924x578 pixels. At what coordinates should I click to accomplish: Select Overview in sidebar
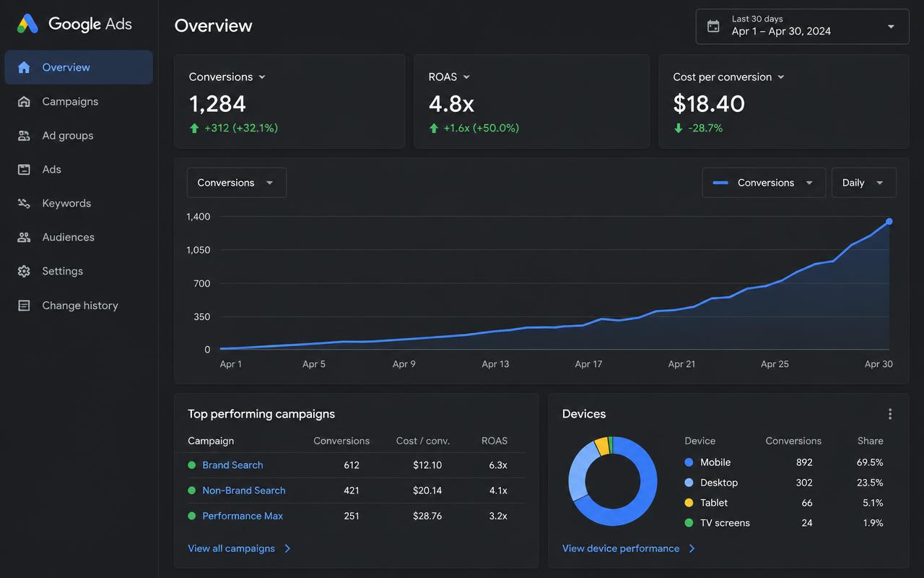click(79, 67)
